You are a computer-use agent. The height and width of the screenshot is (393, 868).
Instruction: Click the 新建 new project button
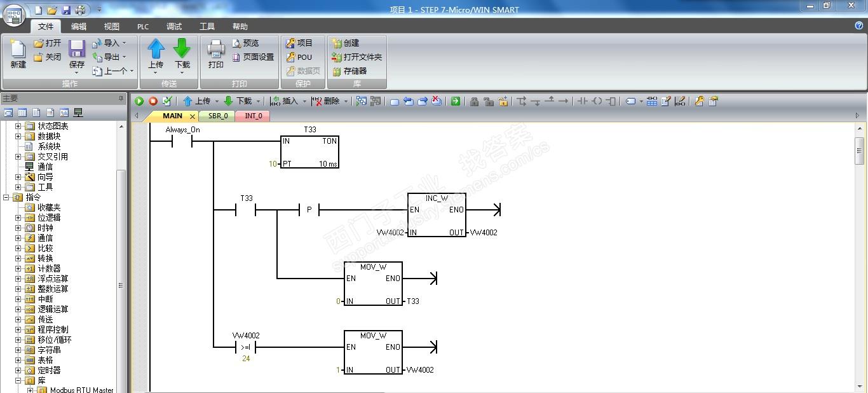18,55
